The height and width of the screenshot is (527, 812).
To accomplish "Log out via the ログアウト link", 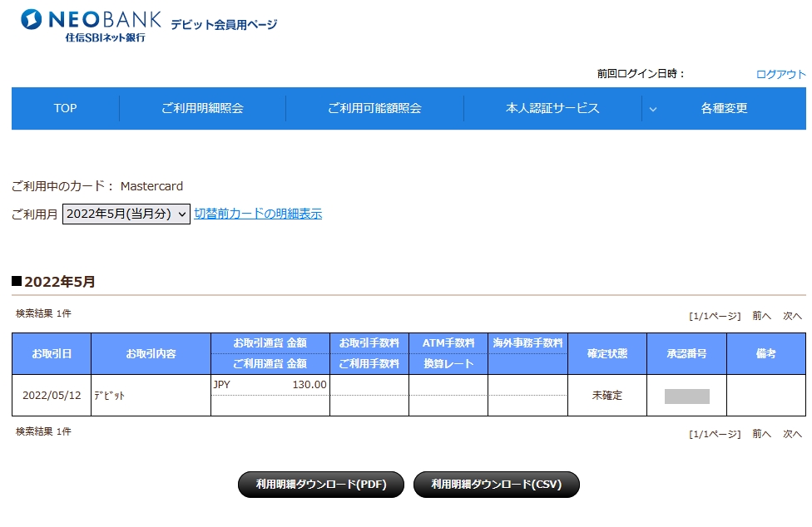I will (x=780, y=74).
